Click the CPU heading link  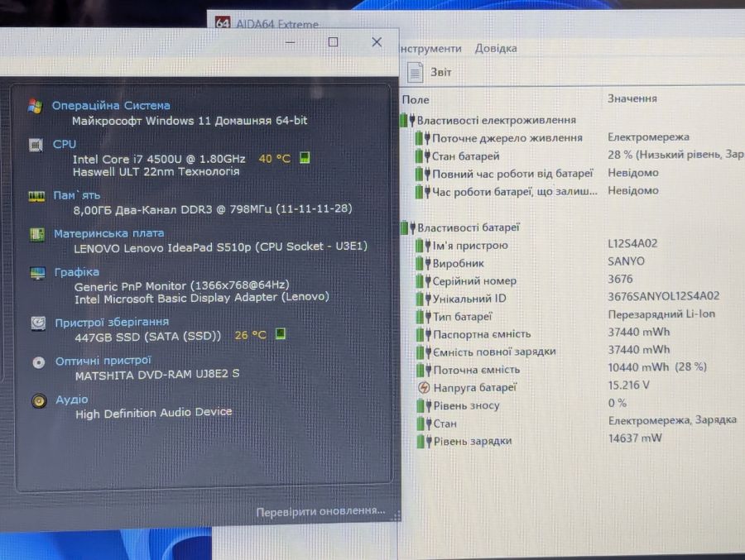tap(64, 144)
